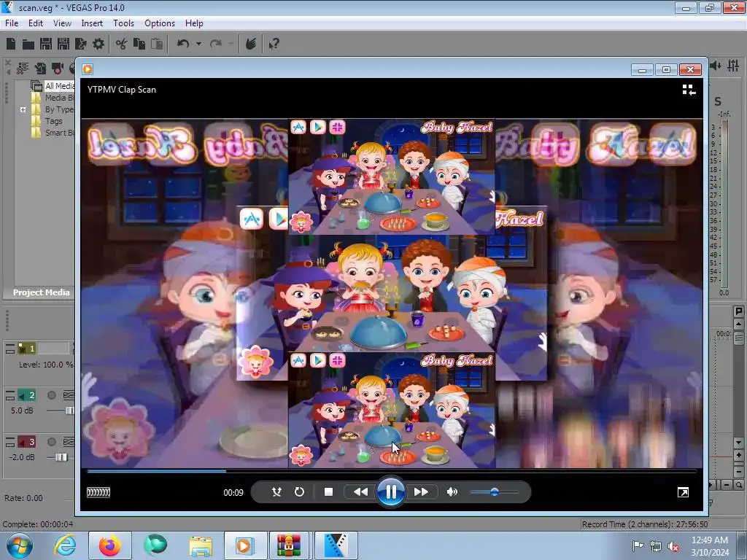Image resolution: width=747 pixels, height=560 pixels.
Task: Click track 2 volume fader
Action: coord(69,411)
